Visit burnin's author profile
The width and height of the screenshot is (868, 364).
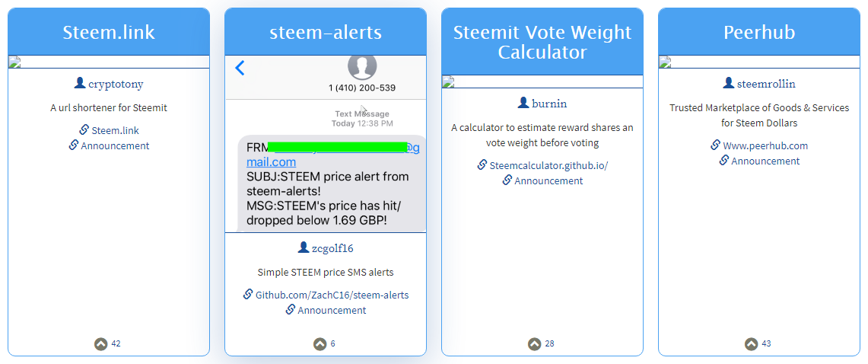coord(549,104)
